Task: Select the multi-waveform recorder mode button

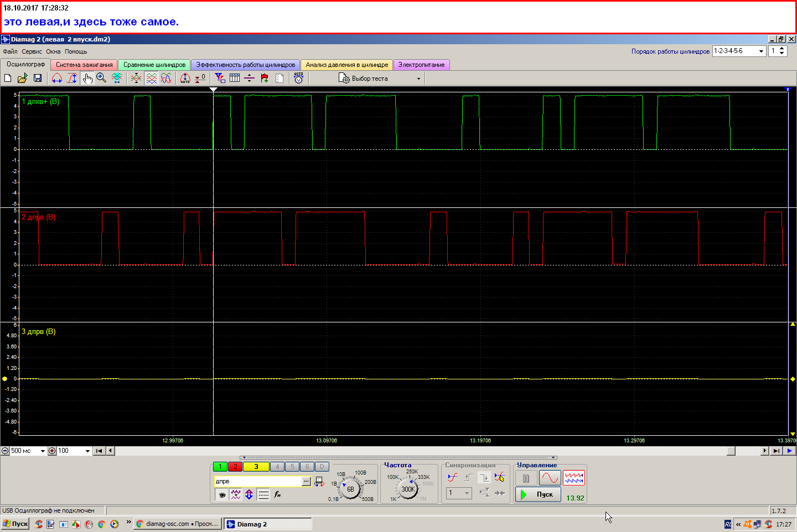Action: pos(574,478)
